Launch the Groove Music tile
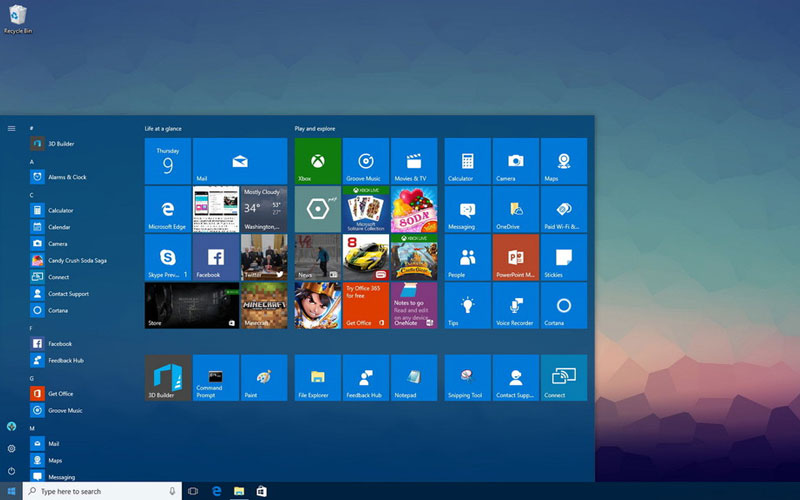Image resolution: width=800 pixels, height=500 pixels. [366, 161]
